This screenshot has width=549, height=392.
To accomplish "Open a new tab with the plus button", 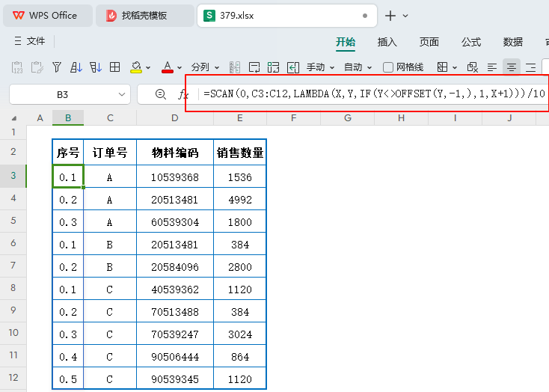I will 390,16.
